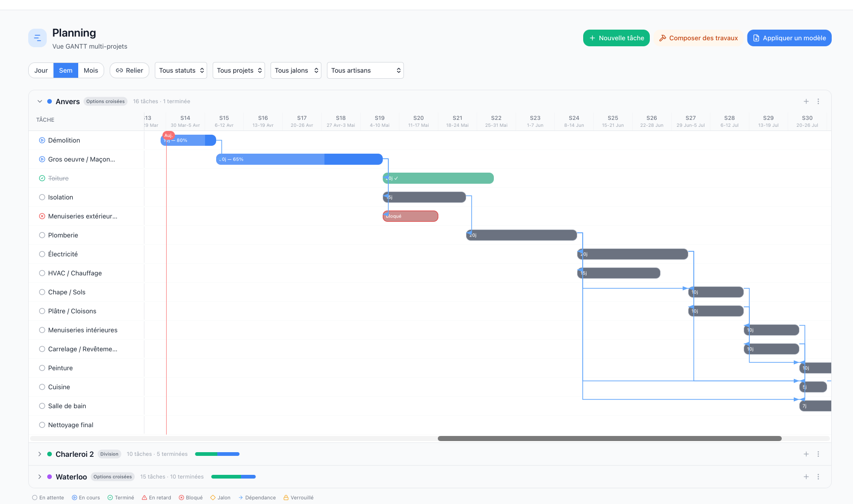Click the in-progress icon next to Démolition
Screen dimensions: 853x504
point(42,140)
